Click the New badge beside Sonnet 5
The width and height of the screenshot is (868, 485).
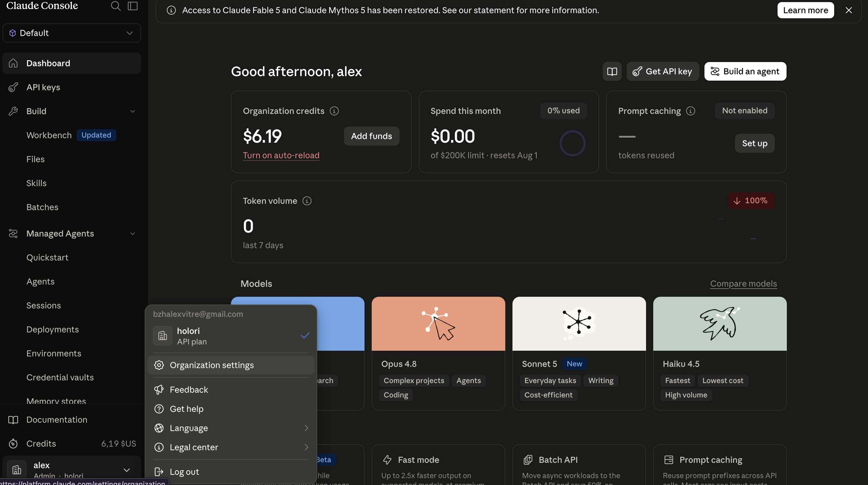coord(574,364)
